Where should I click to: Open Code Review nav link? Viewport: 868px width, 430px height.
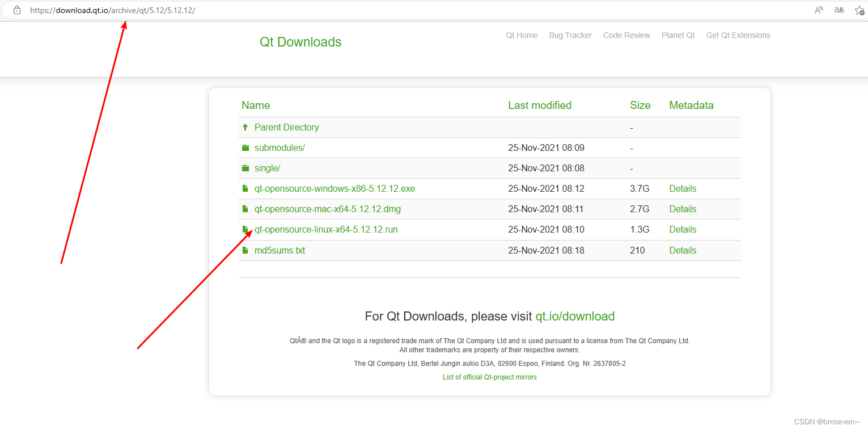pos(626,35)
